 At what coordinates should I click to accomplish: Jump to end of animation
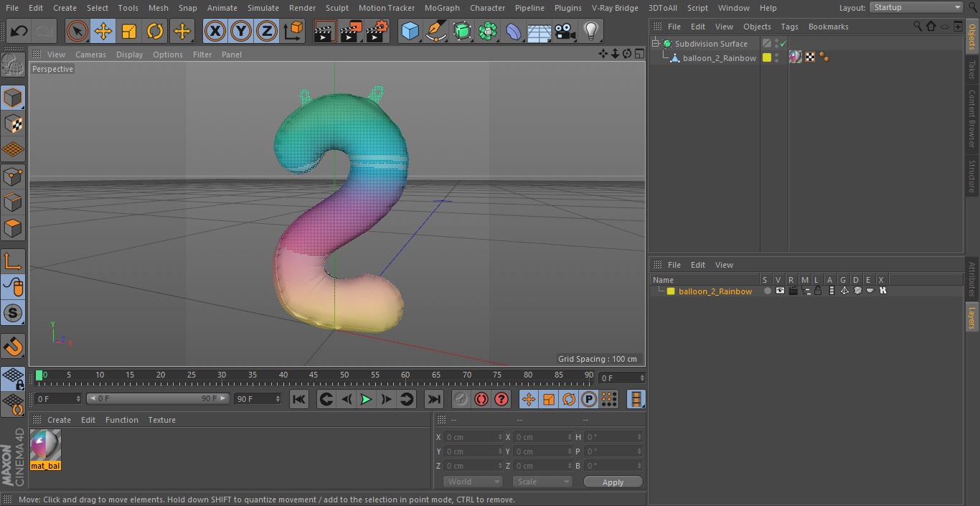[x=434, y=399]
